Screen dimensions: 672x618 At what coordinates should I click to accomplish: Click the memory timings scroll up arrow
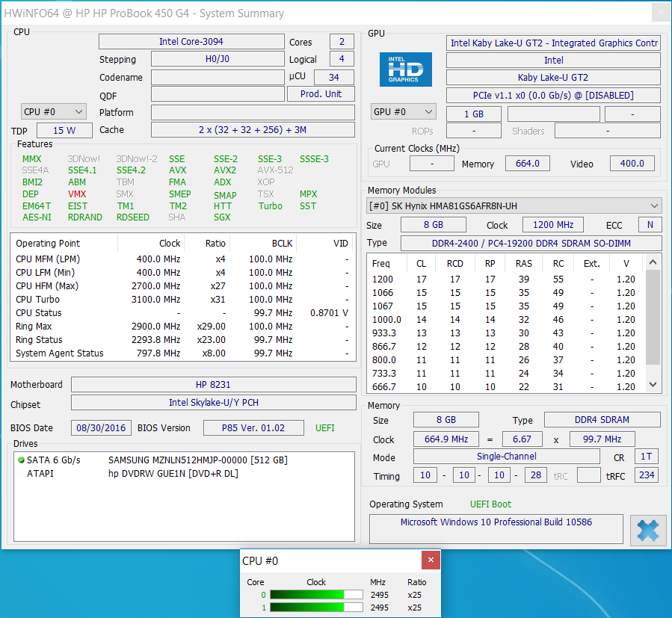point(653,262)
